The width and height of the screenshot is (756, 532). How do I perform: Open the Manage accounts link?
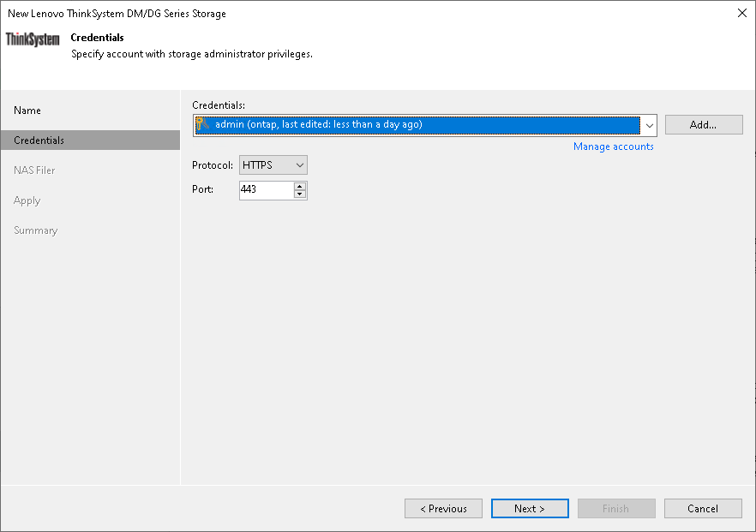pos(614,146)
